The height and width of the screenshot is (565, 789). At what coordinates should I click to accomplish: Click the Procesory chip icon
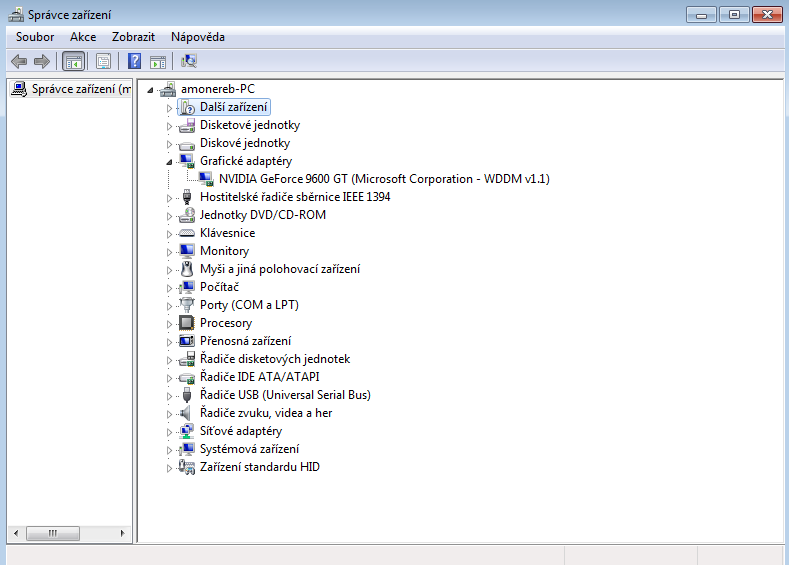coord(187,322)
